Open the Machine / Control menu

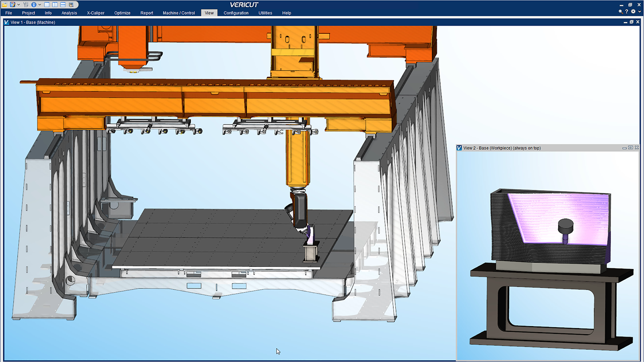[179, 13]
